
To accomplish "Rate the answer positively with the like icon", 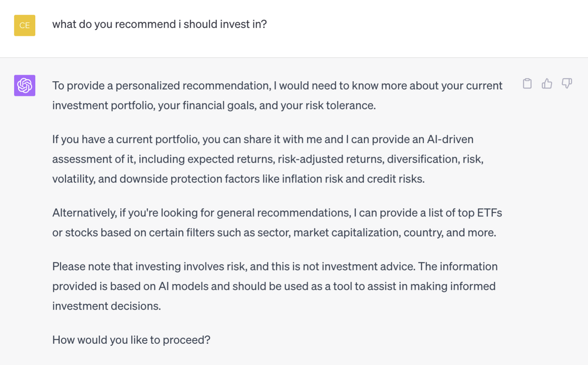I will point(547,84).
